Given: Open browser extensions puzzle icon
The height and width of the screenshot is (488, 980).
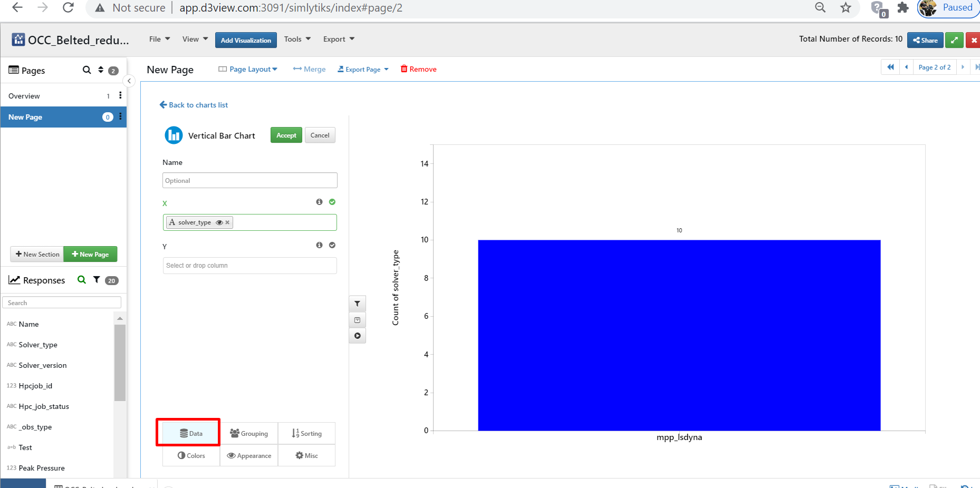Looking at the screenshot, I should 903,7.
